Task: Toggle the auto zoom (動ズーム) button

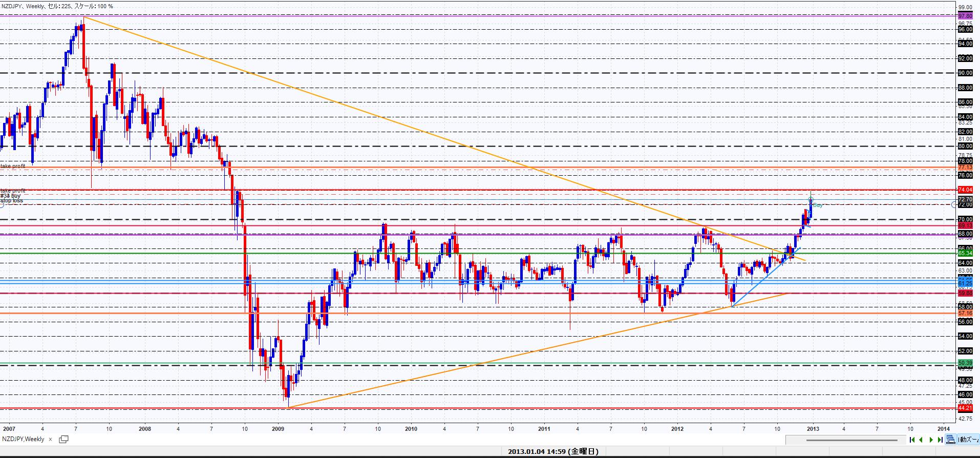Action: 967,440
